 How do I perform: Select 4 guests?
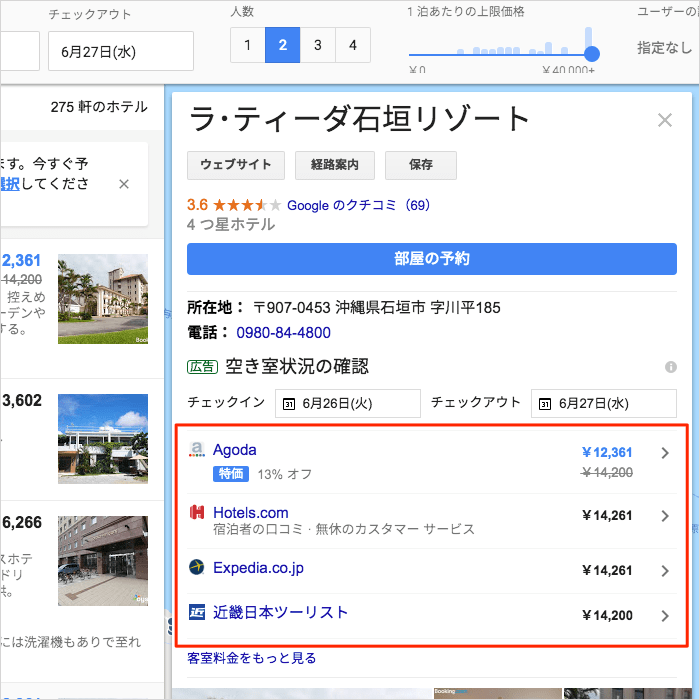[353, 45]
